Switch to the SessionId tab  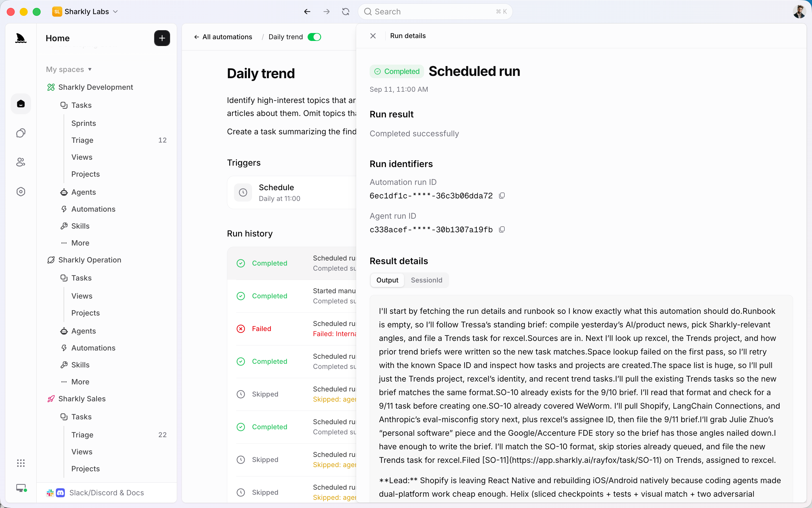click(427, 280)
